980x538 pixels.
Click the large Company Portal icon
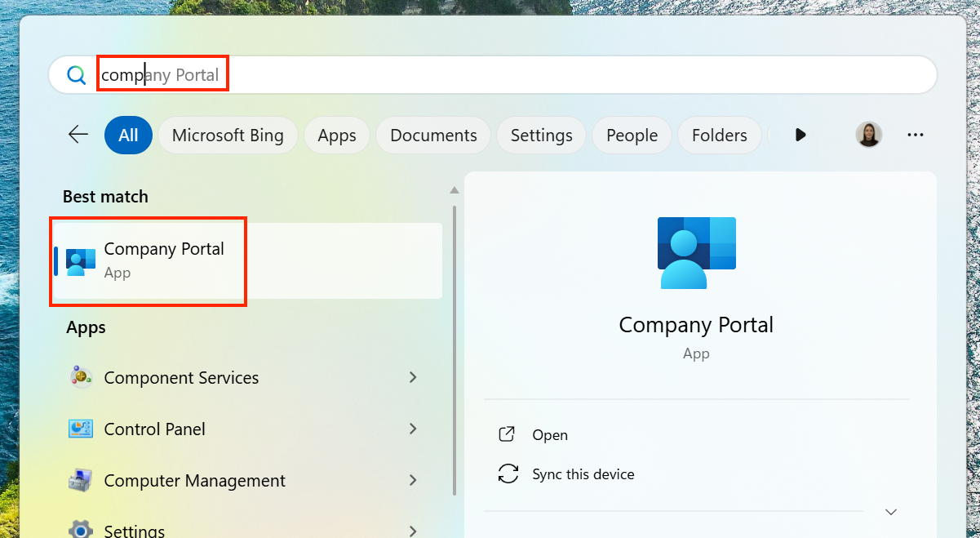(696, 253)
